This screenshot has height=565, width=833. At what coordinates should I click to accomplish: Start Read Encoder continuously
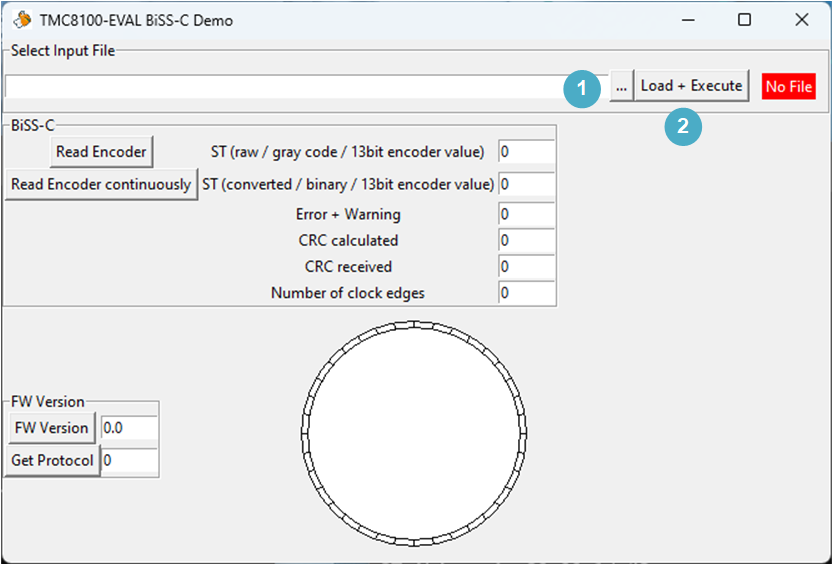tap(101, 184)
